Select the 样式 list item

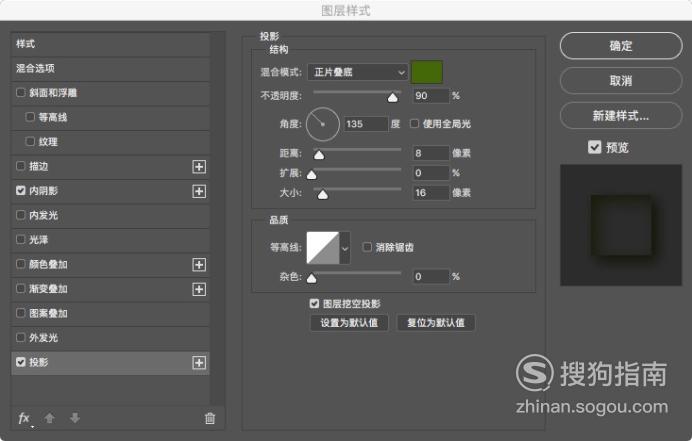tap(110, 44)
